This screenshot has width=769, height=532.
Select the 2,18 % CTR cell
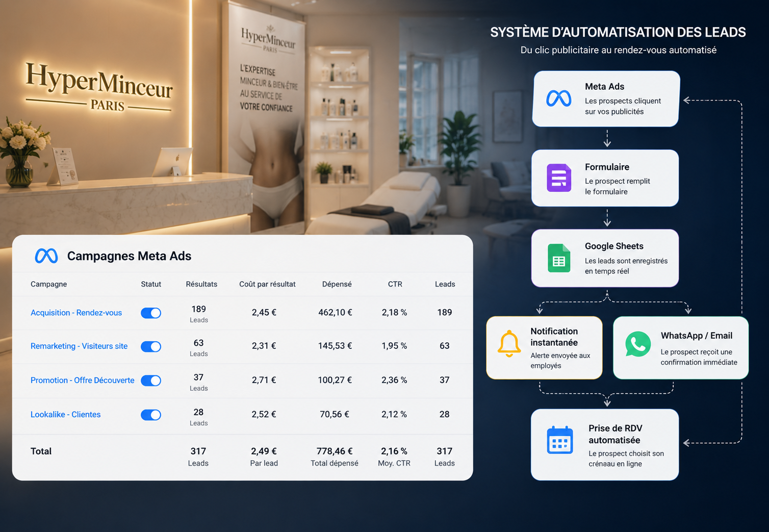(x=394, y=312)
